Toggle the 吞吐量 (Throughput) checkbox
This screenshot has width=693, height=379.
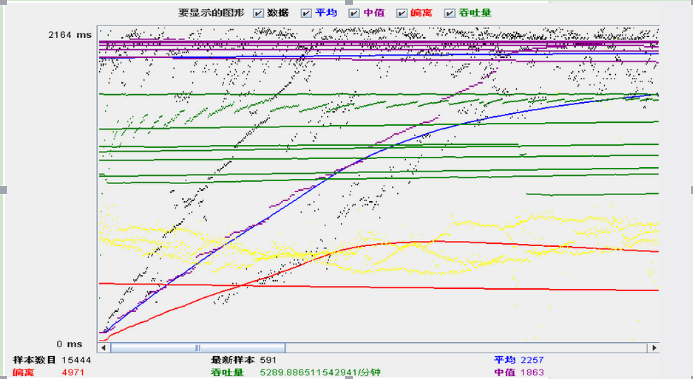click(449, 13)
